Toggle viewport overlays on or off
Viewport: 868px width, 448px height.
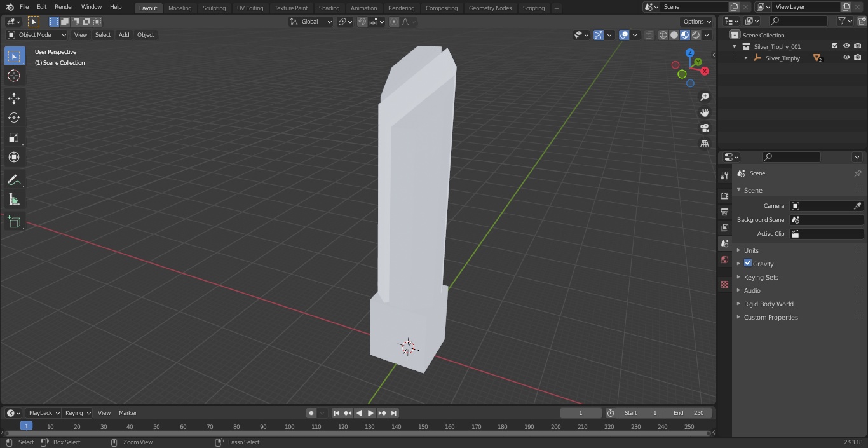tap(624, 35)
